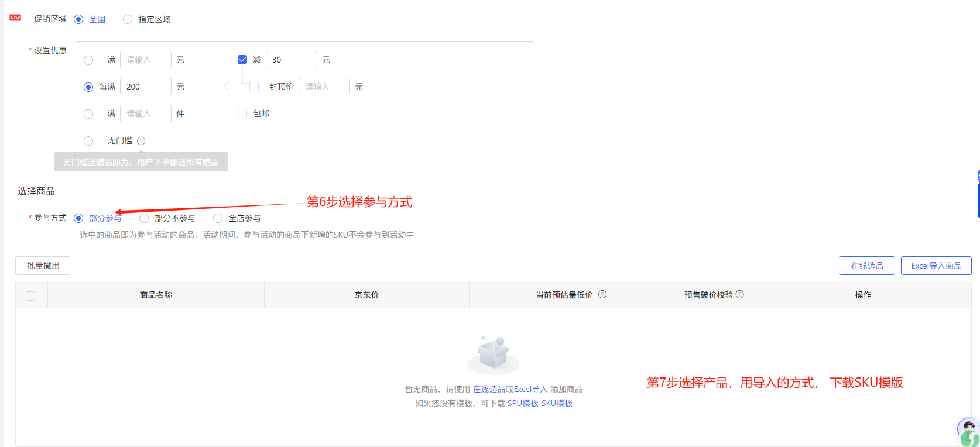Select the 满 件 quantity threshold radio
The width and height of the screenshot is (980, 447).
pos(88,114)
